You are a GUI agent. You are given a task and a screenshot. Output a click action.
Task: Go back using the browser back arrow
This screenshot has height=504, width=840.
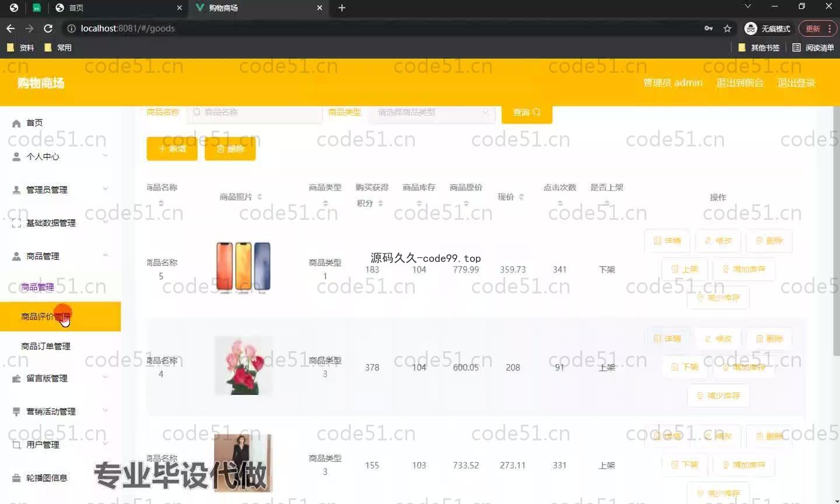pos(10,28)
